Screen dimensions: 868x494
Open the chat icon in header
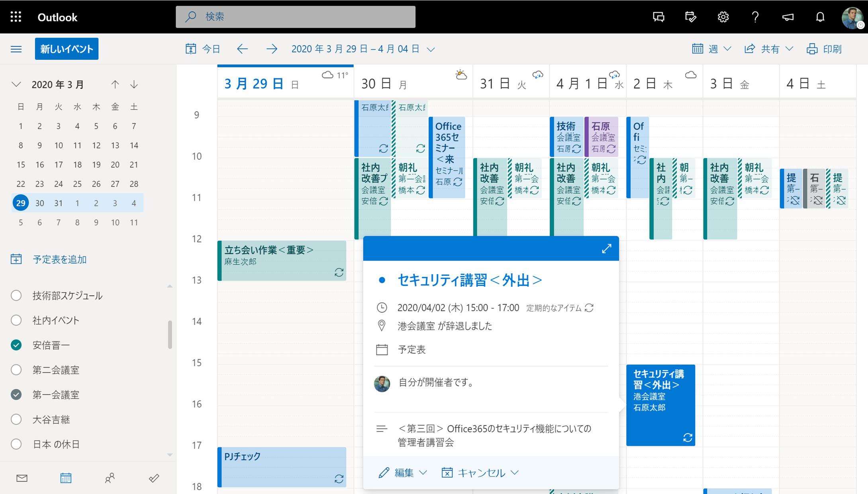tap(658, 17)
